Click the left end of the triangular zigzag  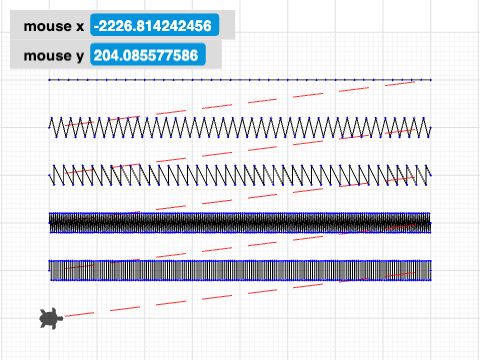[50, 127]
